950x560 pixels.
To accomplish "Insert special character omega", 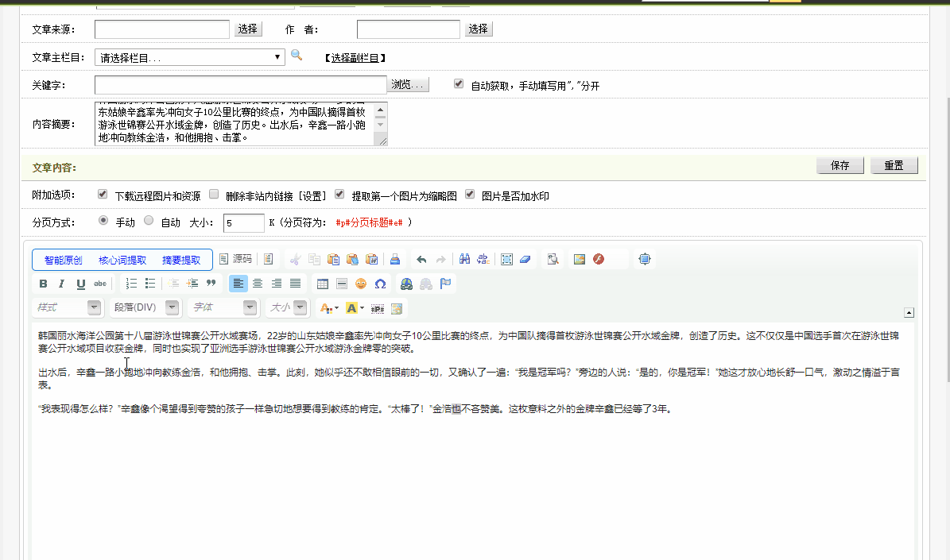I will pyautogui.click(x=380, y=284).
